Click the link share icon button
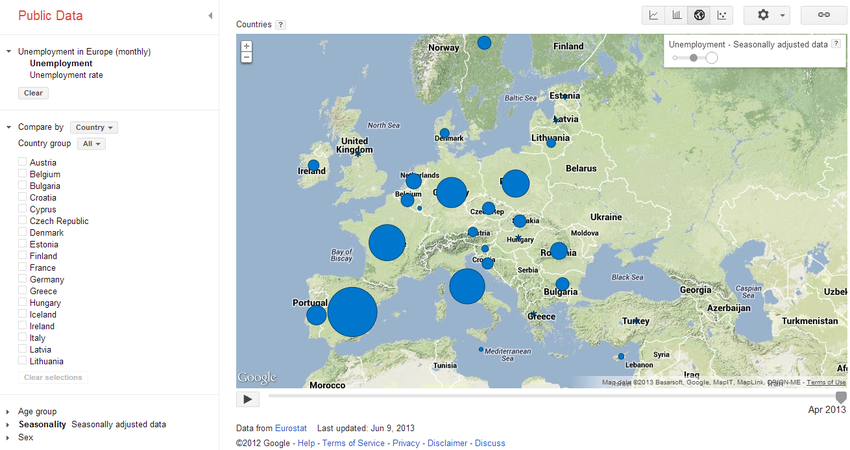The image size is (850, 450). coord(824,15)
